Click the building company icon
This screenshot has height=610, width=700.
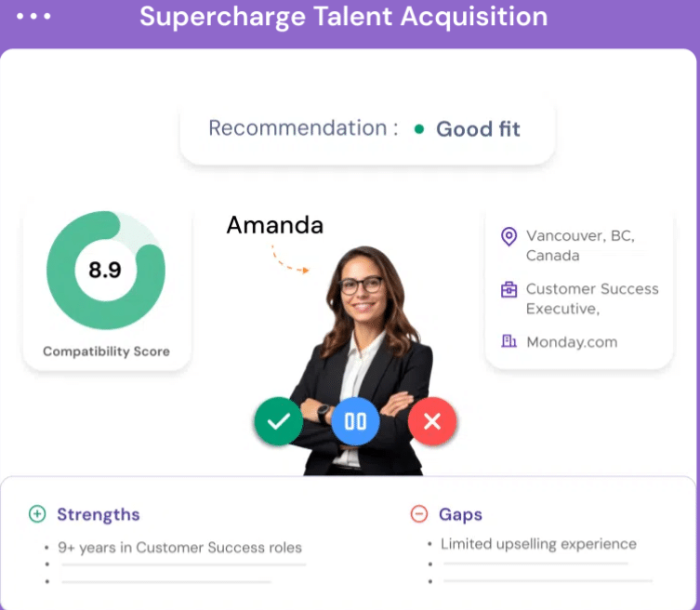(x=508, y=341)
